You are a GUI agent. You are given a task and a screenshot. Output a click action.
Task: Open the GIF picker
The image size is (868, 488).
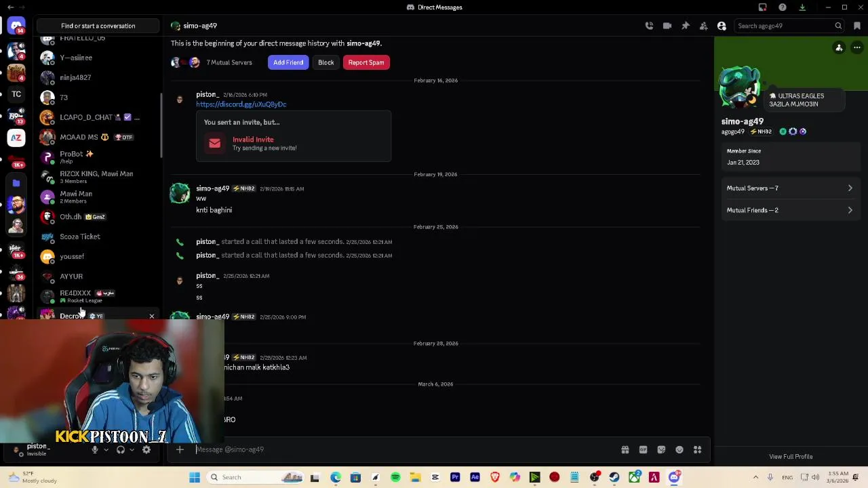coord(643,449)
